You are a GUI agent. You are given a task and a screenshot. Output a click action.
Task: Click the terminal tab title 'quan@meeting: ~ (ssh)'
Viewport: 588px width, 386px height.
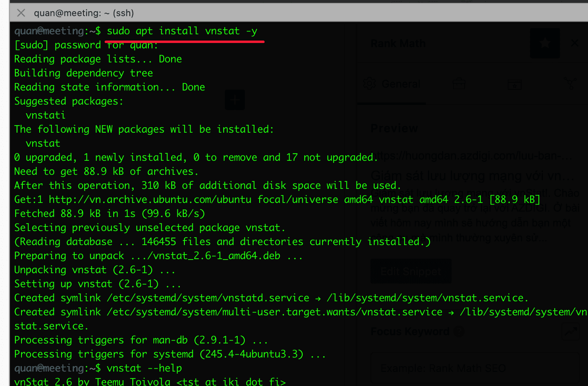(84, 13)
